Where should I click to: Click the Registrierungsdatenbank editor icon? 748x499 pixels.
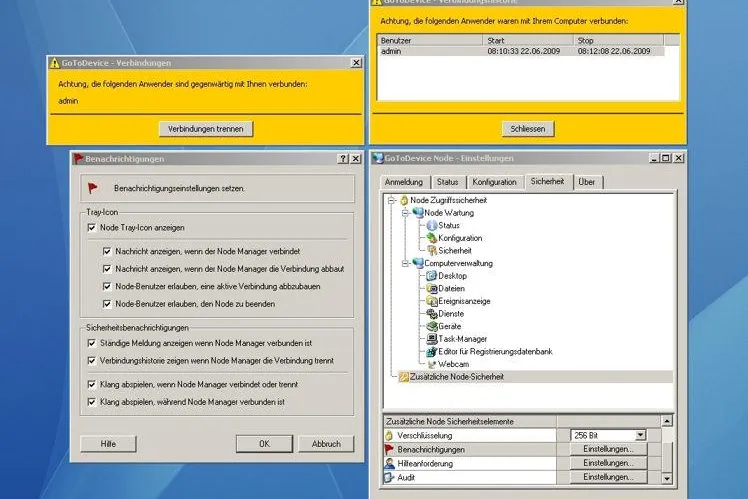point(432,352)
